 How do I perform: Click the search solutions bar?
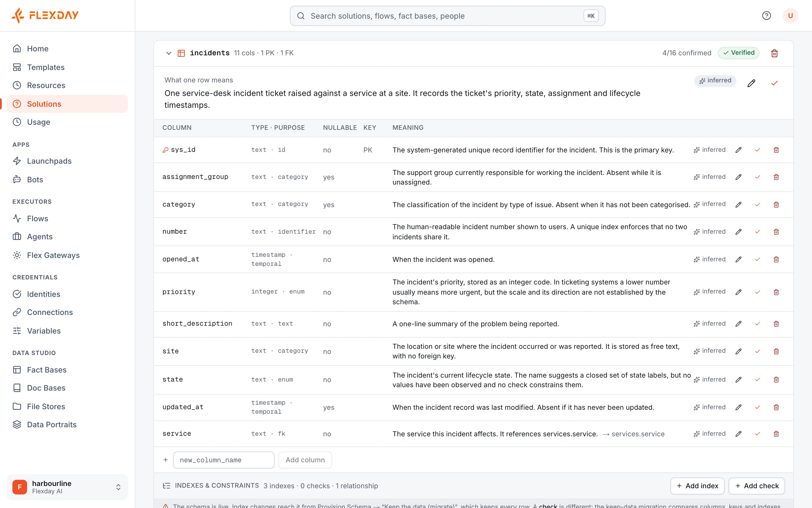(x=447, y=16)
